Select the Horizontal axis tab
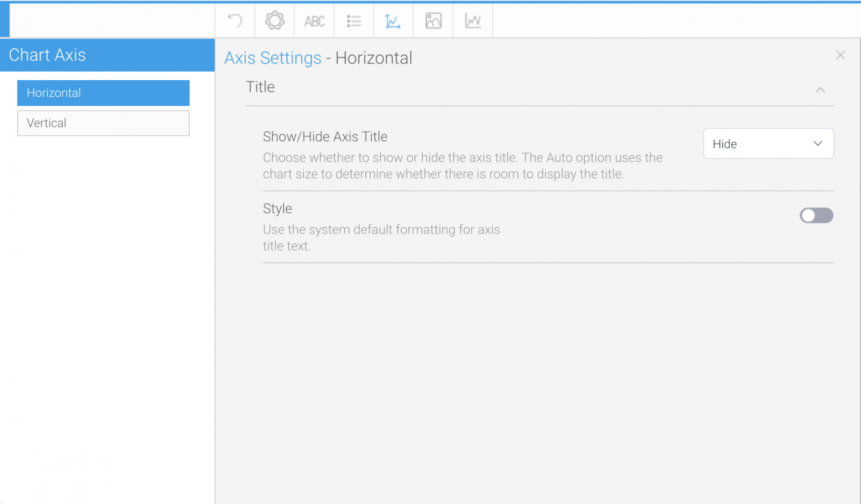The height and width of the screenshot is (504, 861). point(103,93)
